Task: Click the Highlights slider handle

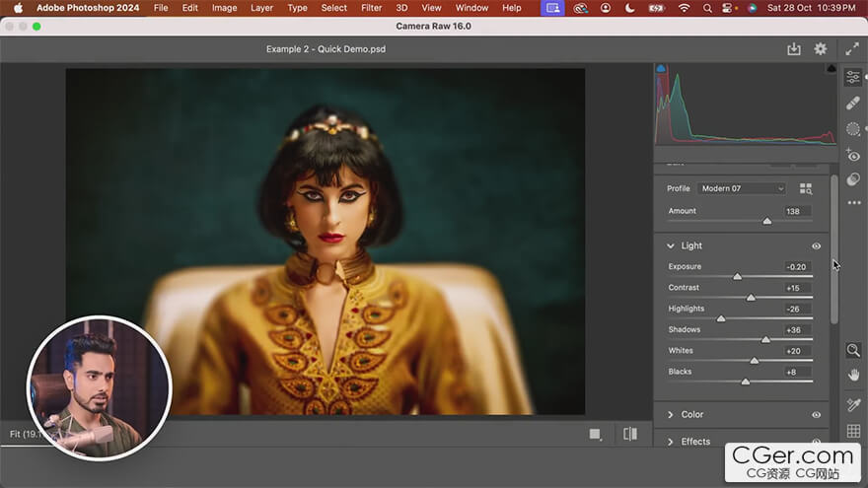Action: [x=721, y=318]
